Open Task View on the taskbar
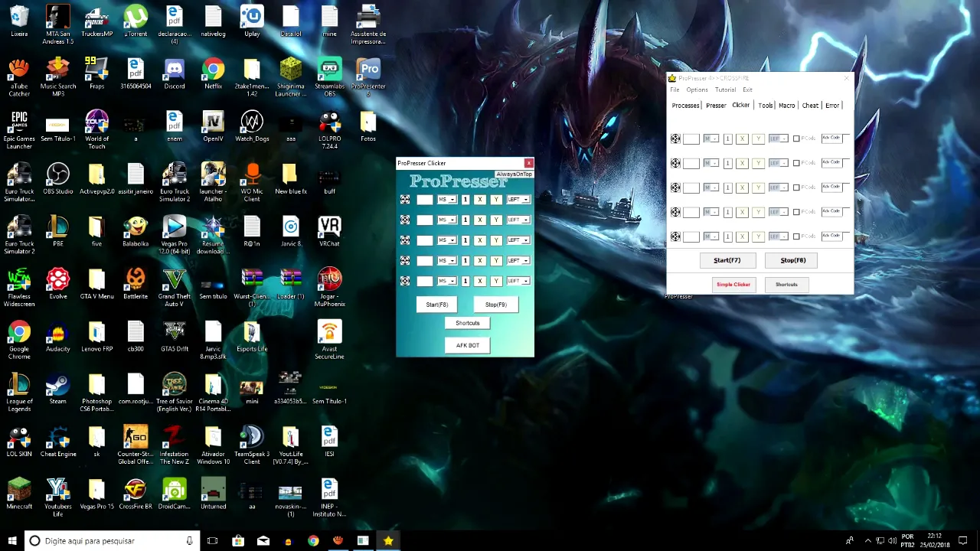The width and height of the screenshot is (980, 551). click(x=212, y=541)
